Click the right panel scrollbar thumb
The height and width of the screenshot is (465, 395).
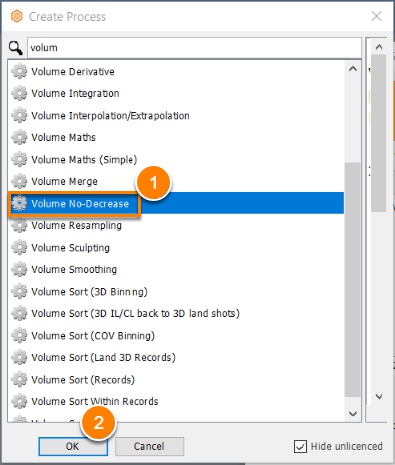pos(379,133)
